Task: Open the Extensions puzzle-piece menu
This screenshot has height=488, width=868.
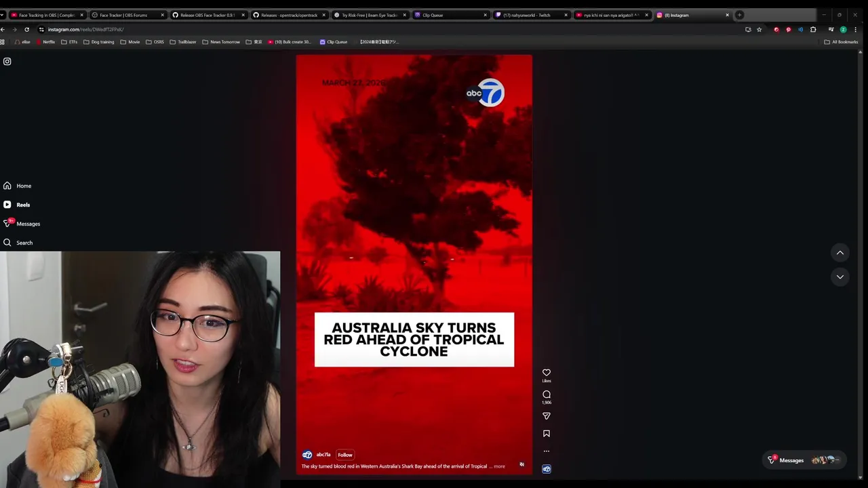Action: tap(813, 29)
